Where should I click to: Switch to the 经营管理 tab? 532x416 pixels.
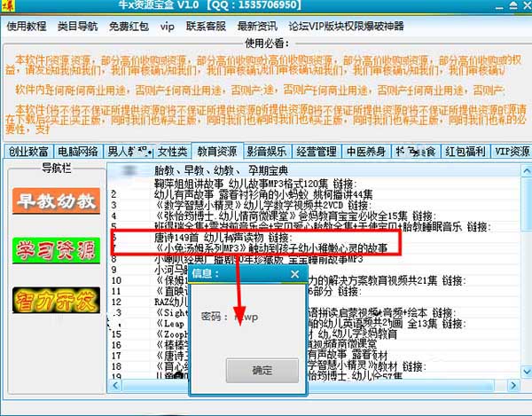click(x=317, y=152)
